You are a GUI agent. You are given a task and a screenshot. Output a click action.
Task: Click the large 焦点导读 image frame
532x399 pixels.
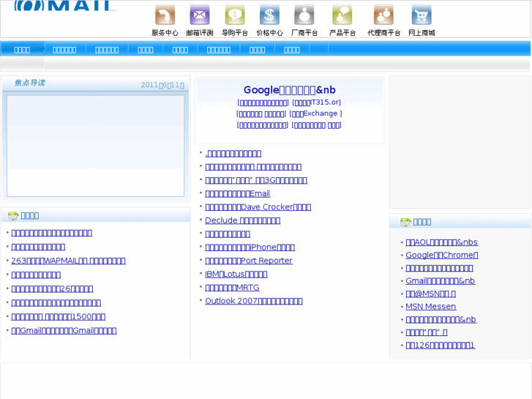[95, 146]
